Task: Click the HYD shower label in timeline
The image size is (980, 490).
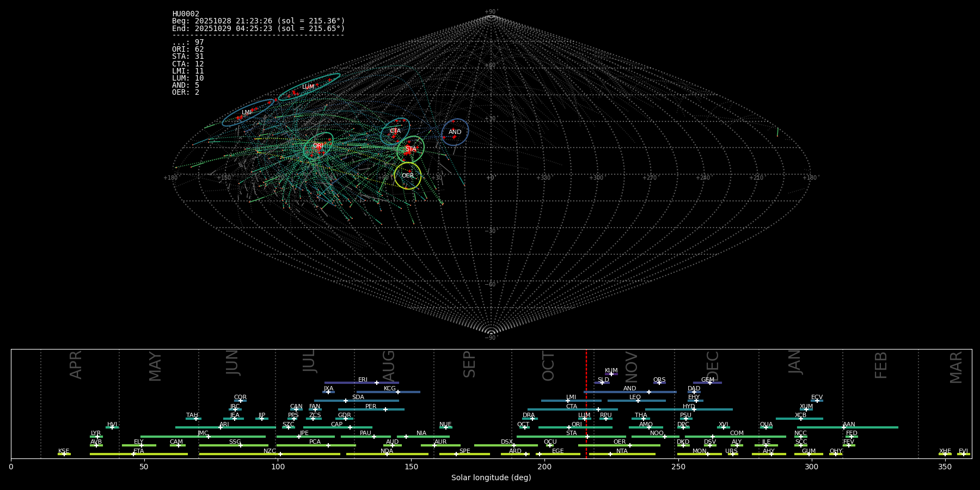Action: click(x=689, y=407)
